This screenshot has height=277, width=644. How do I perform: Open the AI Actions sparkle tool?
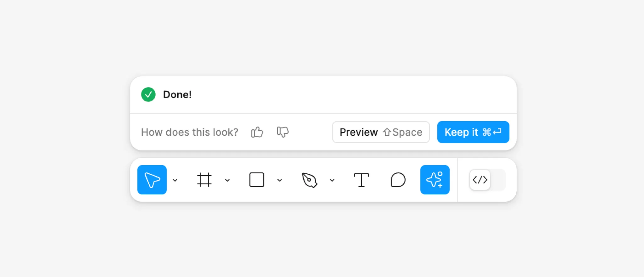click(x=435, y=180)
